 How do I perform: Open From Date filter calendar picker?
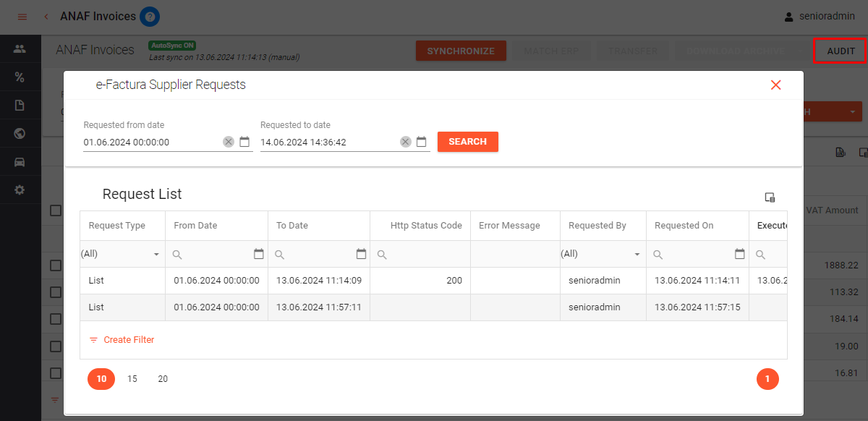pos(259,254)
